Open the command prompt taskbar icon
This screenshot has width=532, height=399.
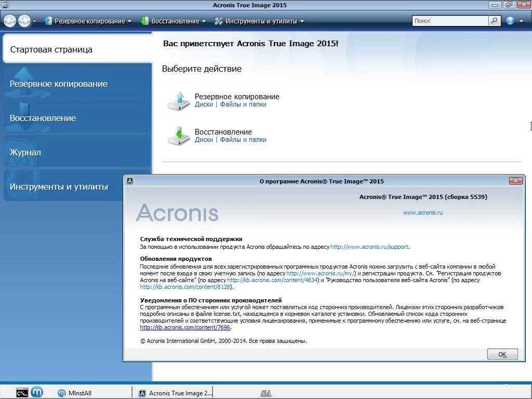tap(22, 393)
